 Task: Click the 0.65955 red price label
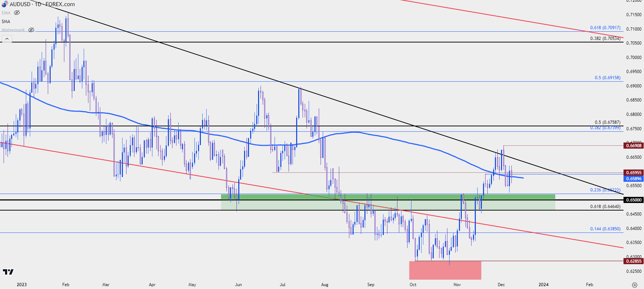tap(634, 173)
